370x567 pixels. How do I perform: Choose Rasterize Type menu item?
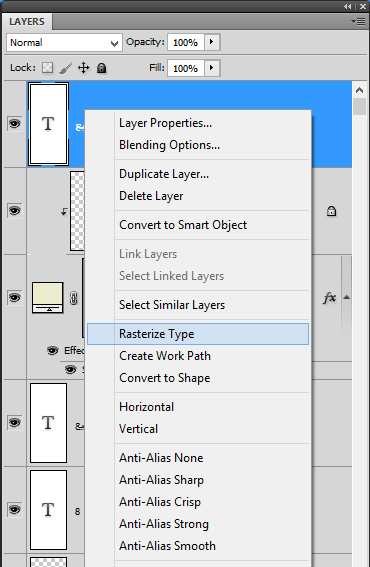[198, 334]
